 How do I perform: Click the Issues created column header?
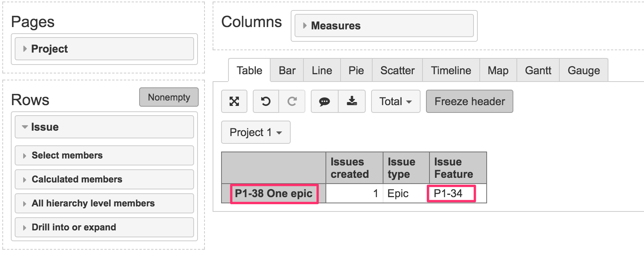[x=350, y=168]
